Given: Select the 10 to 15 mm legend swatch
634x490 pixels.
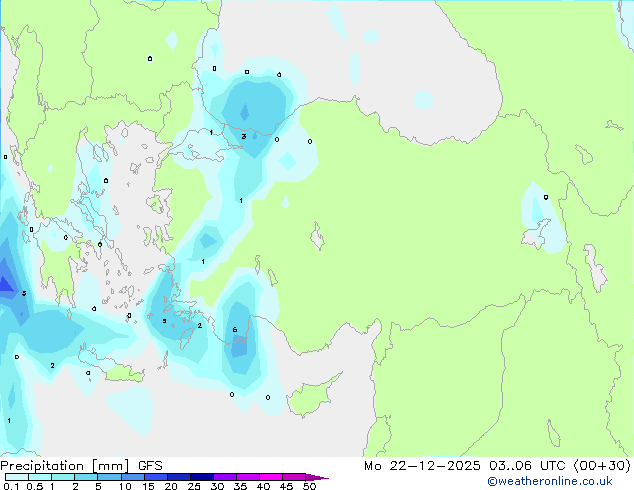Looking at the screenshot, I should (132, 477).
